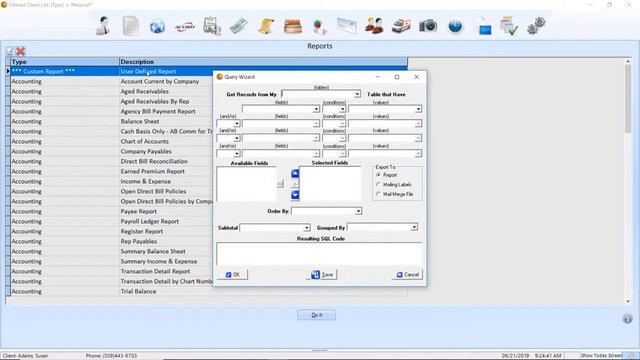Click the windows with green checkmark icon

(509, 26)
